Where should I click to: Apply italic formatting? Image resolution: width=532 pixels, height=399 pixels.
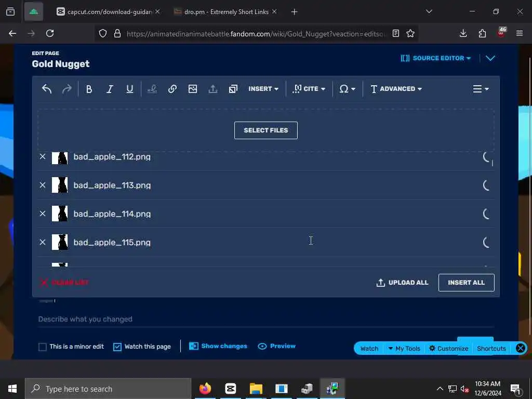tap(109, 89)
